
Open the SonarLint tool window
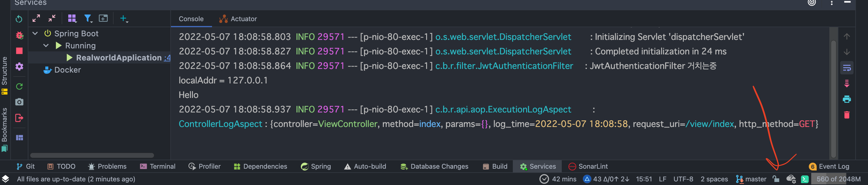(588, 166)
